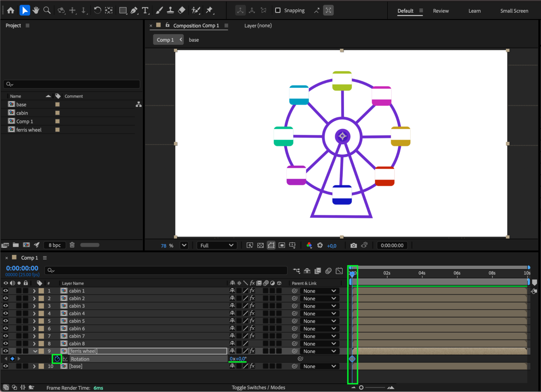Image resolution: width=541 pixels, height=392 pixels.
Task: Hide the cabin 3 layer
Action: coord(5,306)
